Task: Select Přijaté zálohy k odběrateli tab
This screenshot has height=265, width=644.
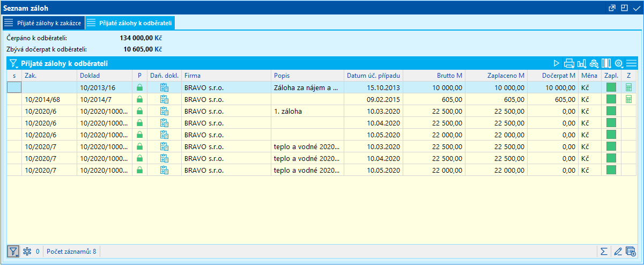Action: pos(131,23)
